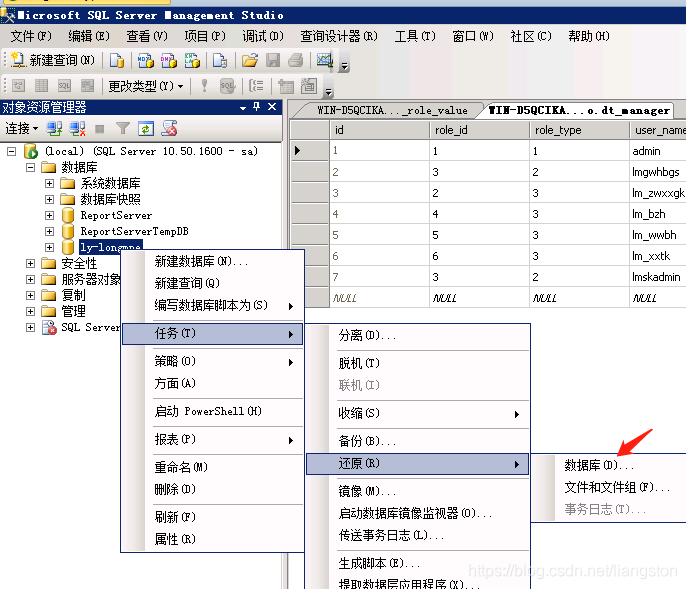Click the Add Table icon

point(286,86)
